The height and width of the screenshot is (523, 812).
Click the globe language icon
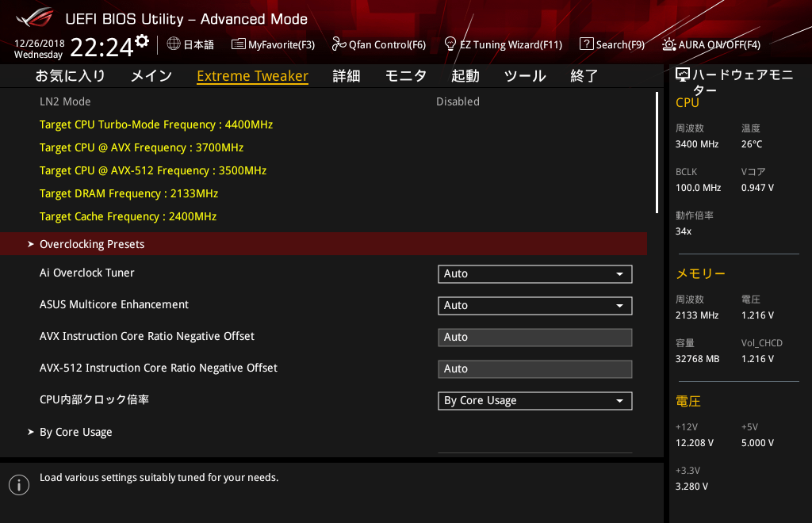[x=174, y=44]
